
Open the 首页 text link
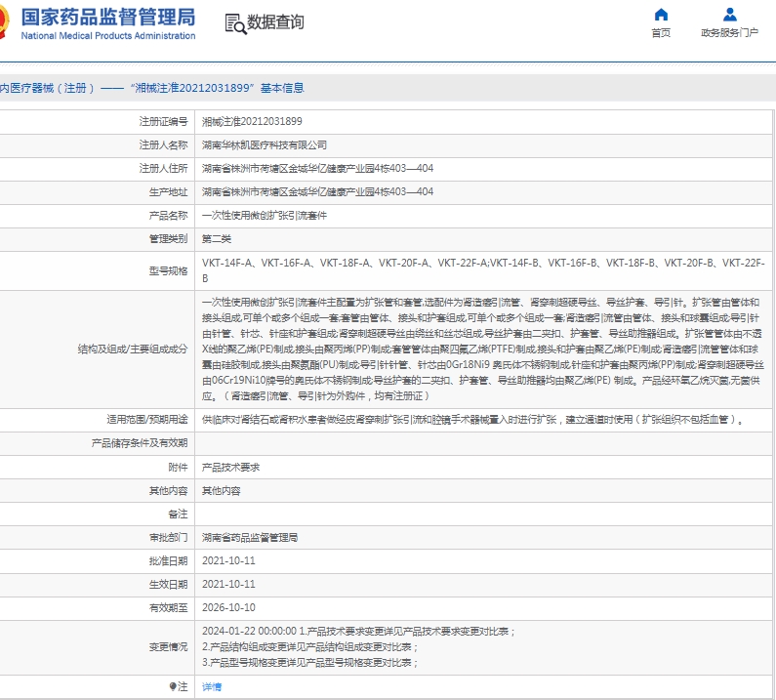tap(661, 32)
